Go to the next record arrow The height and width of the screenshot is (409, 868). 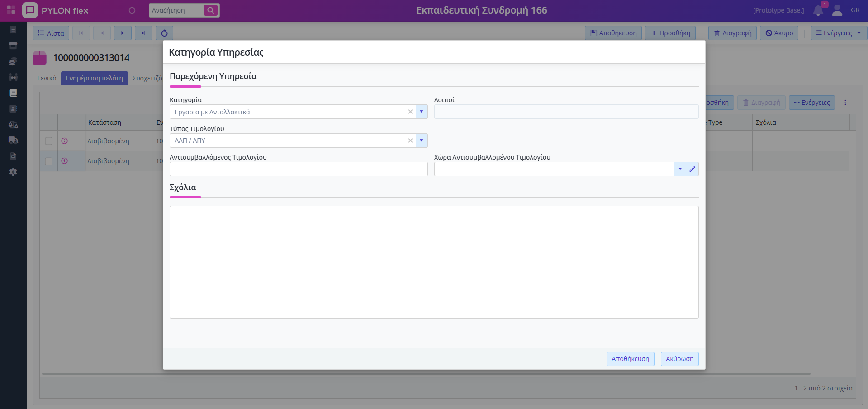click(x=123, y=33)
